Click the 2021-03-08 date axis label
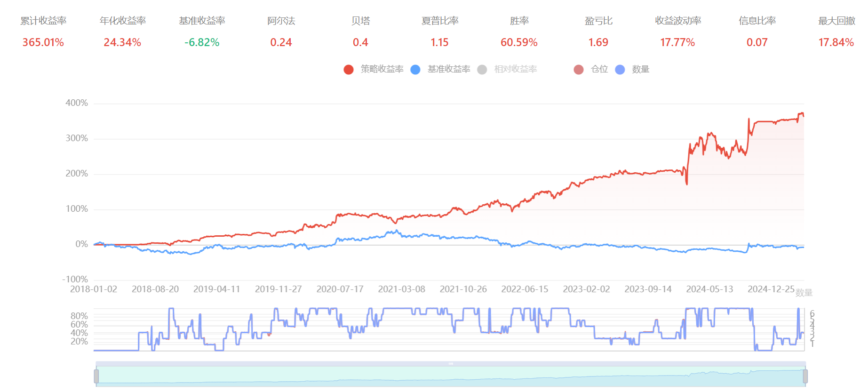Viewport: 868px width, 392px height. pyautogui.click(x=401, y=289)
